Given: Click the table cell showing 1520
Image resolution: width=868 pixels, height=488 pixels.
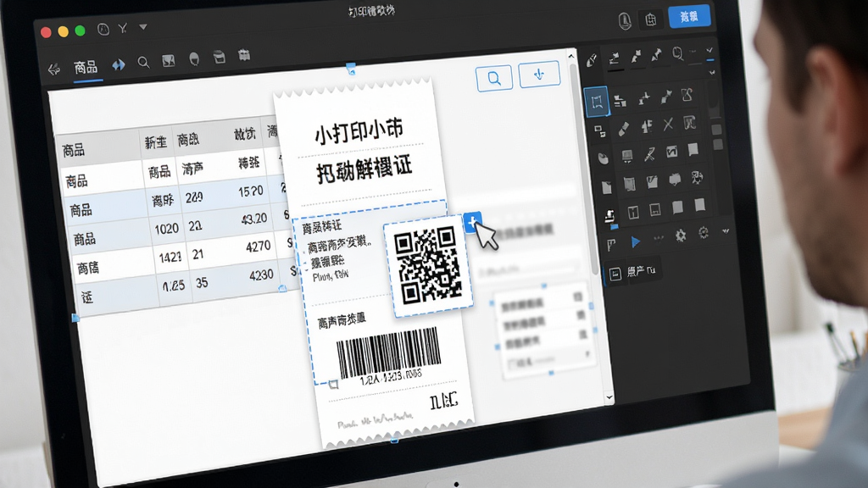Looking at the screenshot, I should 251,191.
